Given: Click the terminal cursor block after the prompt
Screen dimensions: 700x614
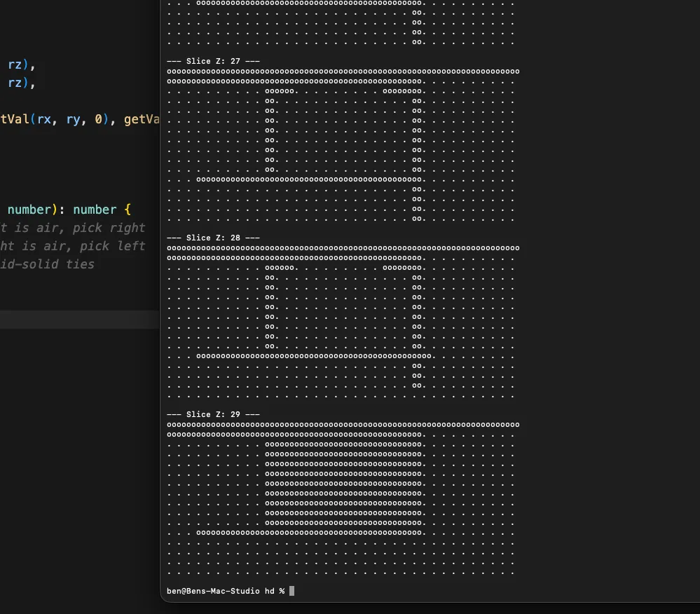Looking at the screenshot, I should coord(292,591).
